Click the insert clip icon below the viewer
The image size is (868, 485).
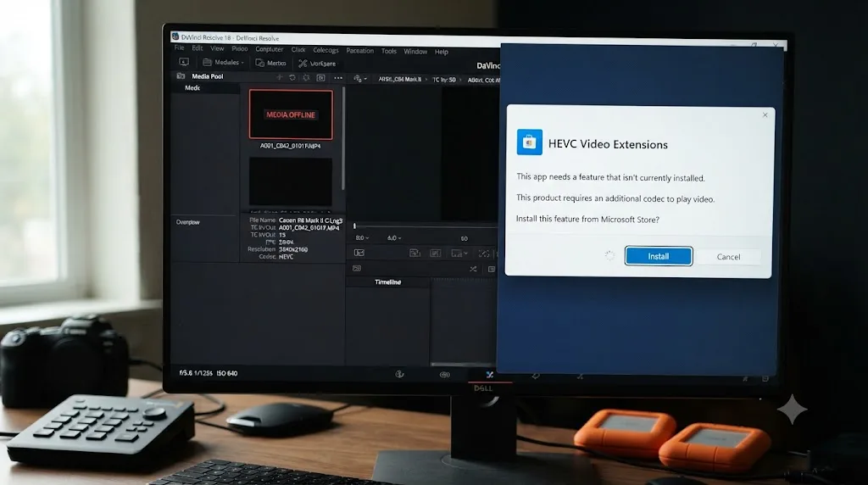pyautogui.click(x=415, y=253)
